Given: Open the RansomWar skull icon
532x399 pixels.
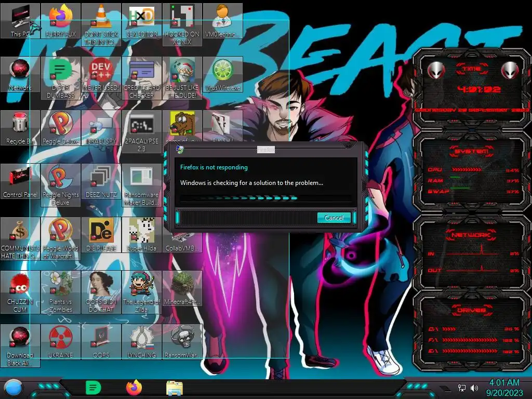Looking at the screenshot, I should pyautogui.click(x=182, y=342).
